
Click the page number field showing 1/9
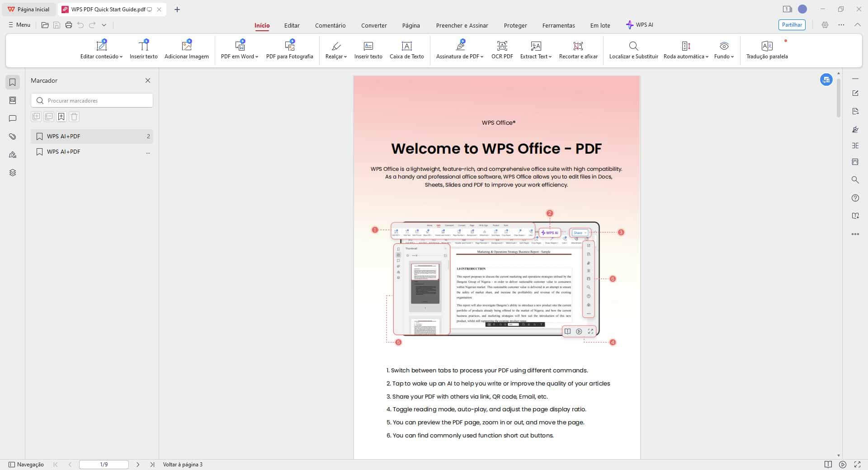(x=104, y=465)
